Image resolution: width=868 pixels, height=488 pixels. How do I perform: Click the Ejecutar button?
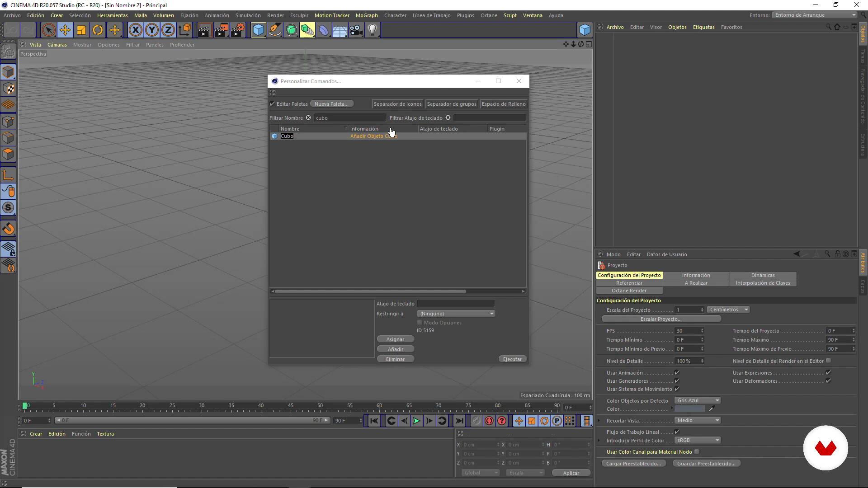pos(512,359)
